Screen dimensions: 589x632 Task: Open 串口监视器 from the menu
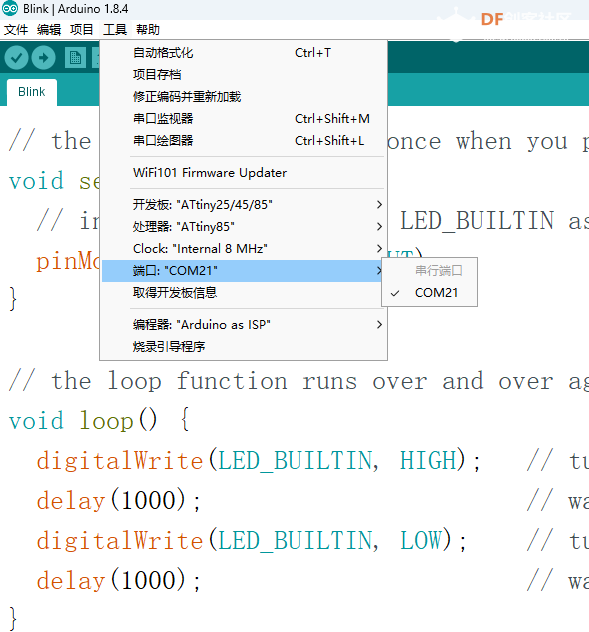point(244,118)
